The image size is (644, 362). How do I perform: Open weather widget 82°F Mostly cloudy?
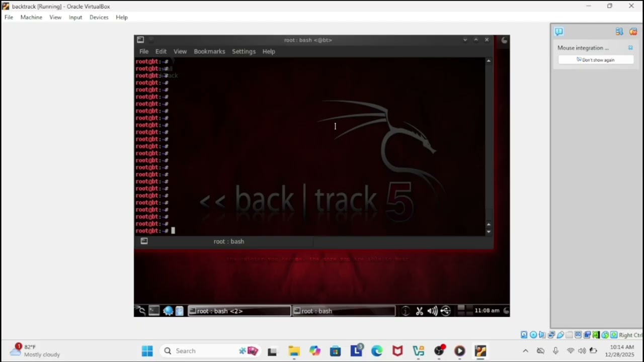[35, 350]
